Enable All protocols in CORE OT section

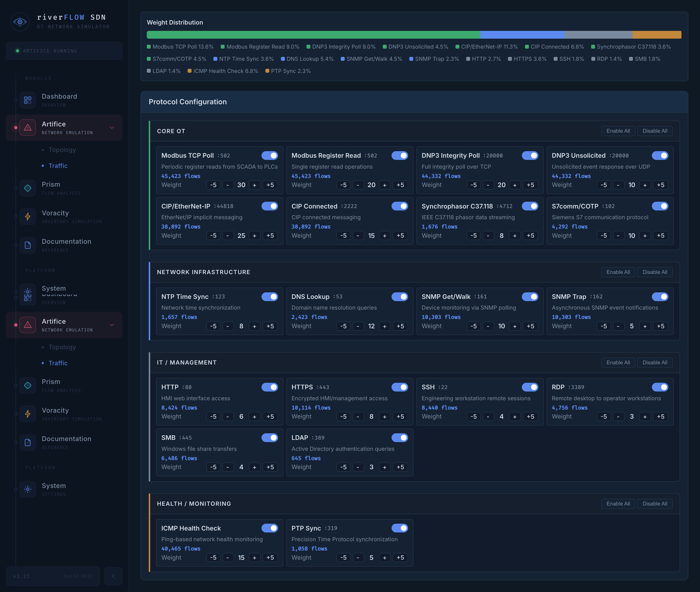point(618,131)
